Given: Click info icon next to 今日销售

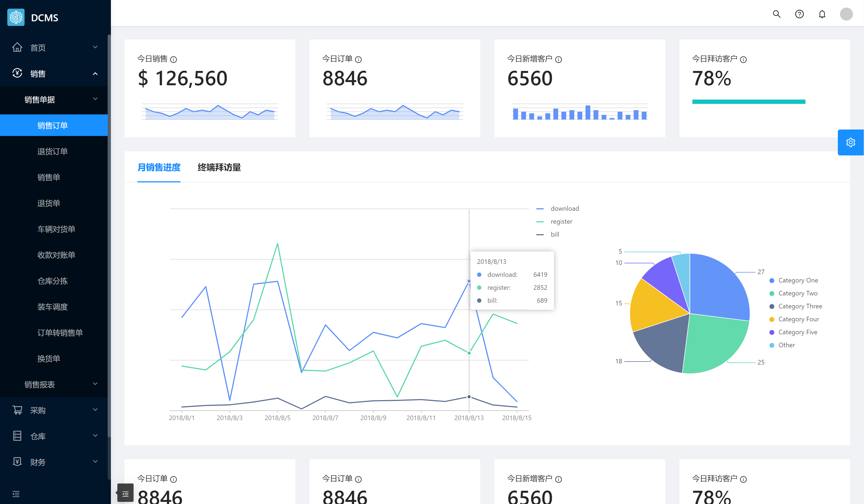Looking at the screenshot, I should 174,60.
